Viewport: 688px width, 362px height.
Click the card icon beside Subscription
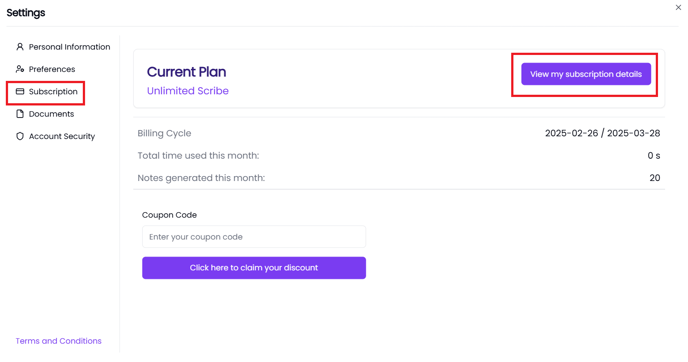20,91
